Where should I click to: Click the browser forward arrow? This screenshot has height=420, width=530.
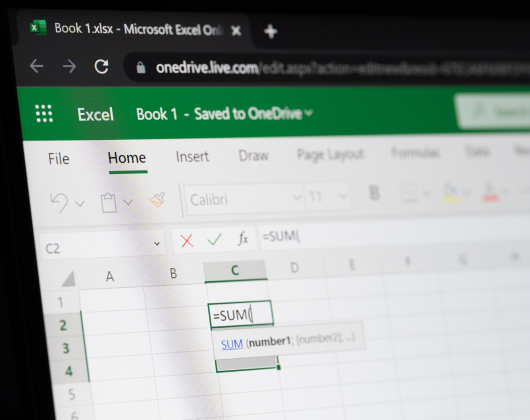click(69, 67)
